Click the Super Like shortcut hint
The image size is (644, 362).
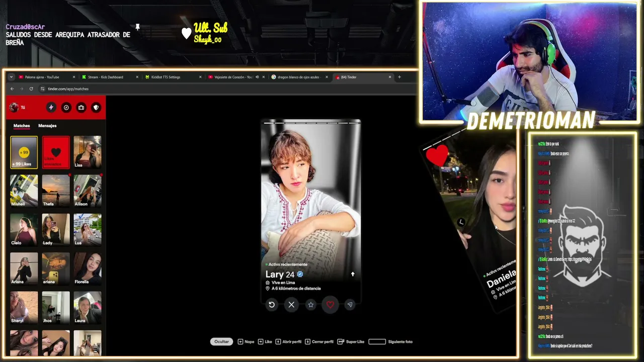pos(351,342)
